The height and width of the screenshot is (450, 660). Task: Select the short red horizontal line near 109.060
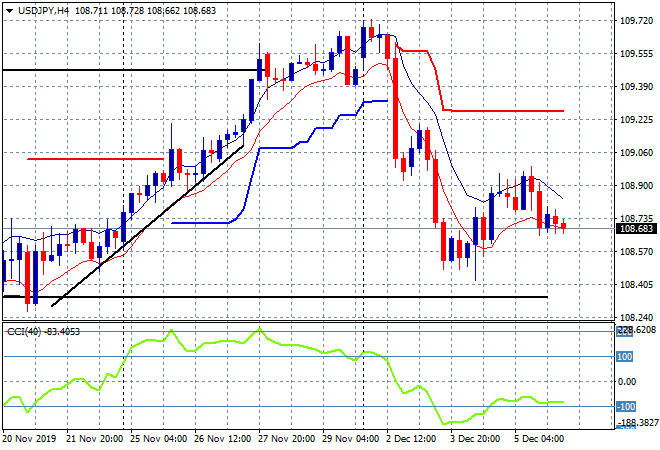click(96, 159)
